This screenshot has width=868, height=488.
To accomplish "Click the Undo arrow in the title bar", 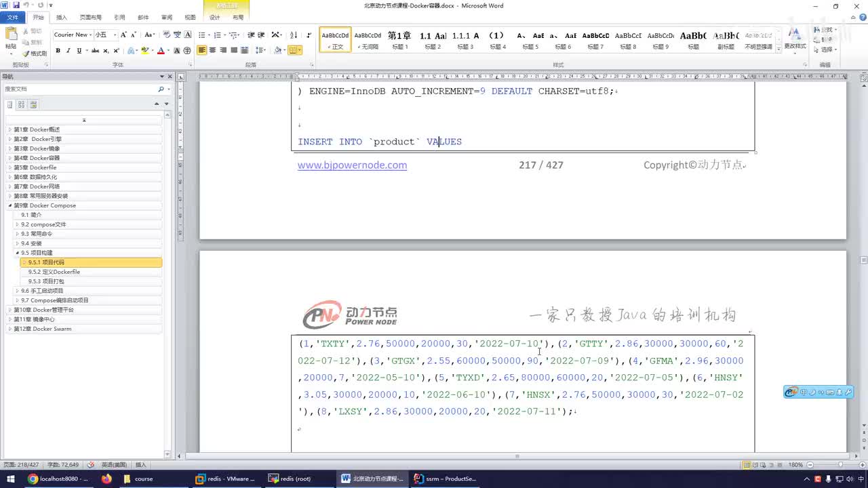I will point(26,5).
